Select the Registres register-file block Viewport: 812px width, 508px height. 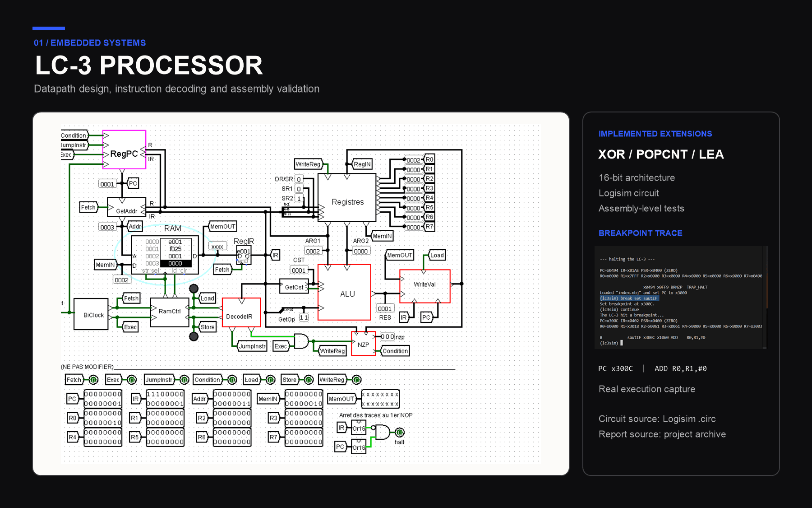coord(347,197)
